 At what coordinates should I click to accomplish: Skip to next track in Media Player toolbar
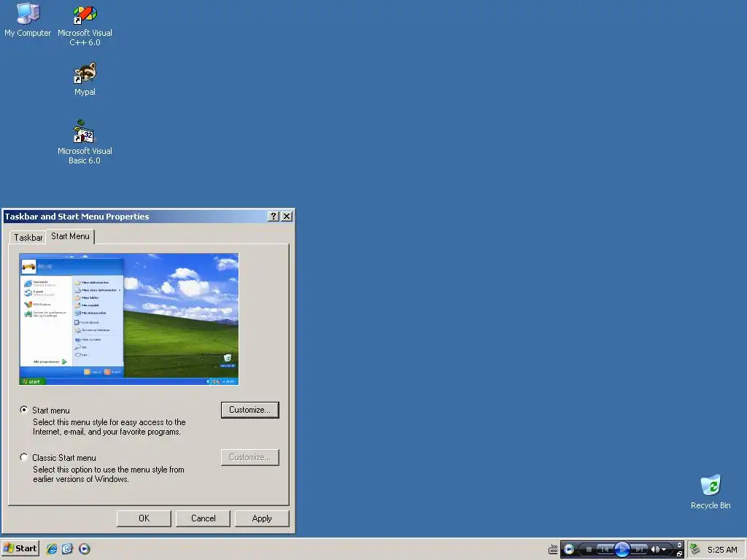click(639, 549)
